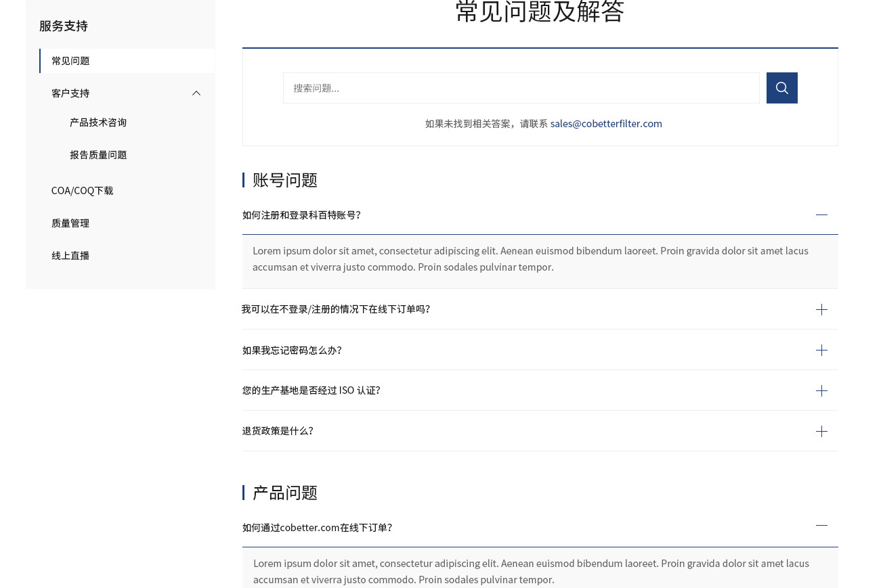The image size is (881, 588).
Task: Click in the 搜索问题 search field
Action: 521,88
